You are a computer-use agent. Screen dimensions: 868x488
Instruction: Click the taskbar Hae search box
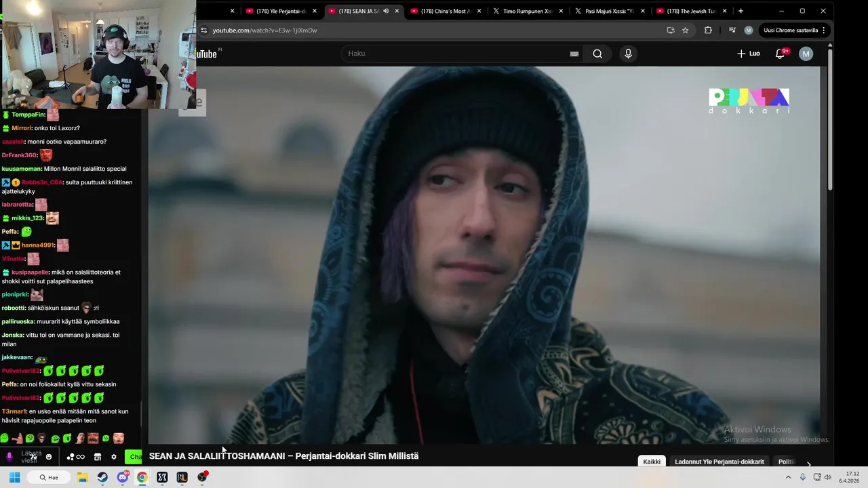pos(50,477)
